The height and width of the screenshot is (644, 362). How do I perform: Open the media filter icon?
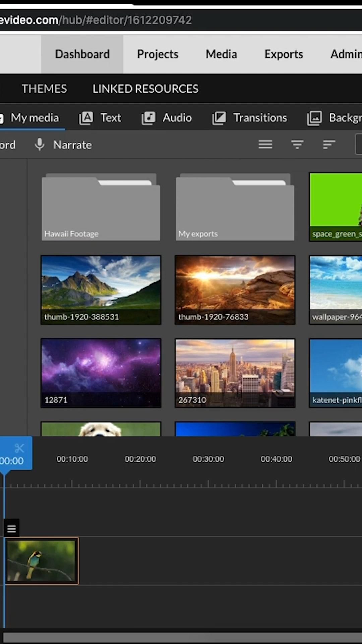(x=297, y=145)
